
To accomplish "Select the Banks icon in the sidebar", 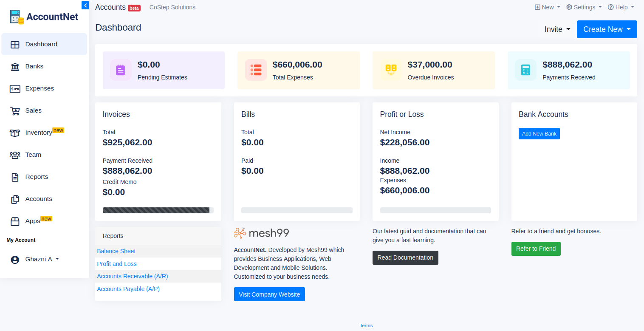I will tap(15, 66).
